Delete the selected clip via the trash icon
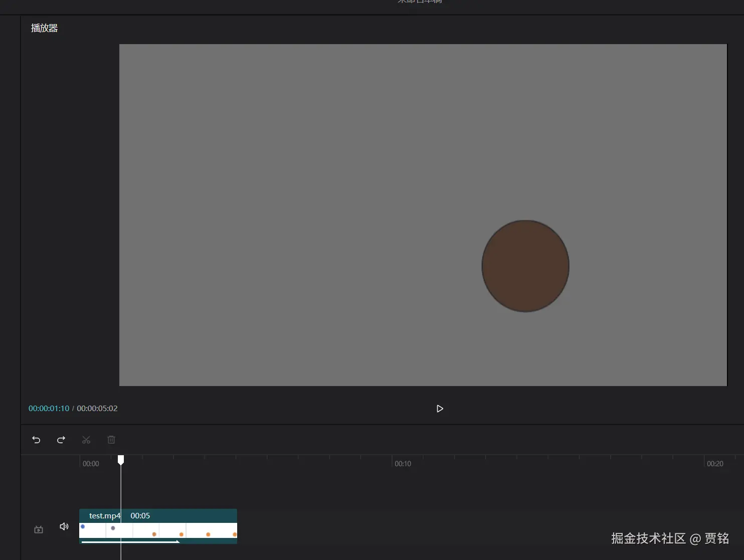Screen dimensions: 744x560 (111, 440)
